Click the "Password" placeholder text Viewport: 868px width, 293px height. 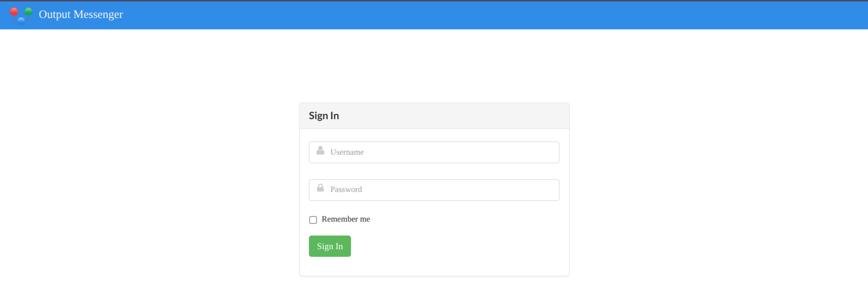[346, 190]
